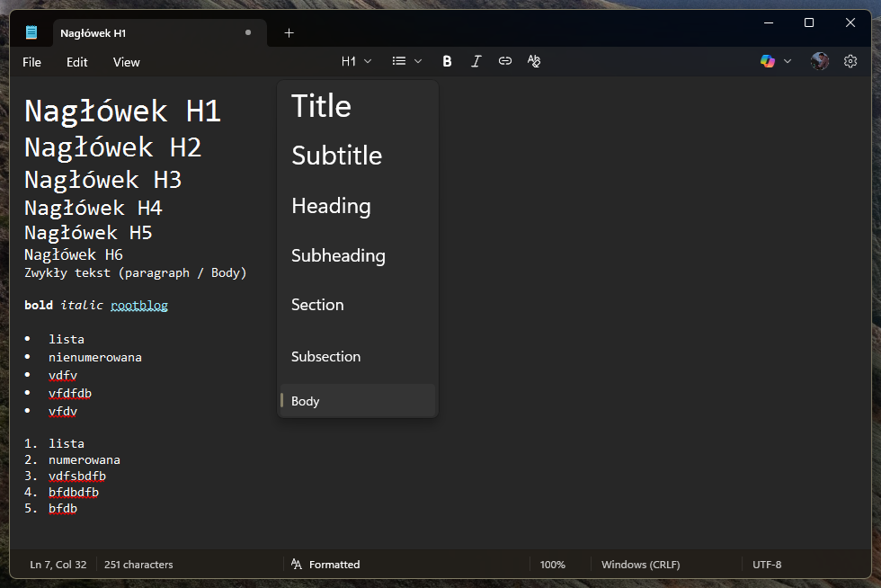Open the File menu
Screen dimensions: 881x588
[32, 62]
